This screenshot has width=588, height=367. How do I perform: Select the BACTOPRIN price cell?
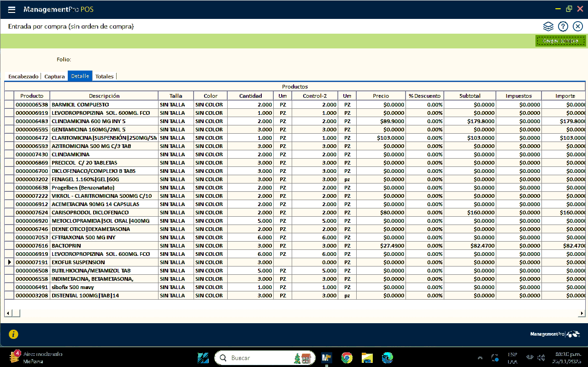pos(381,246)
